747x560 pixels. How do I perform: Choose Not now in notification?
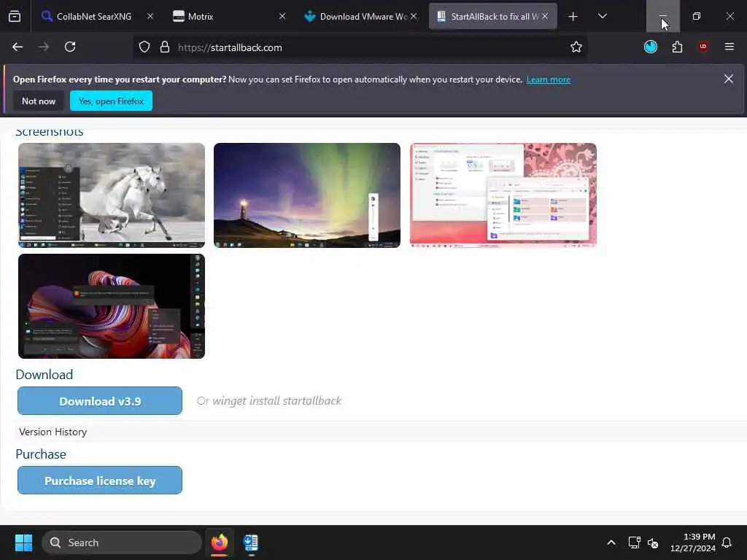[x=39, y=101]
